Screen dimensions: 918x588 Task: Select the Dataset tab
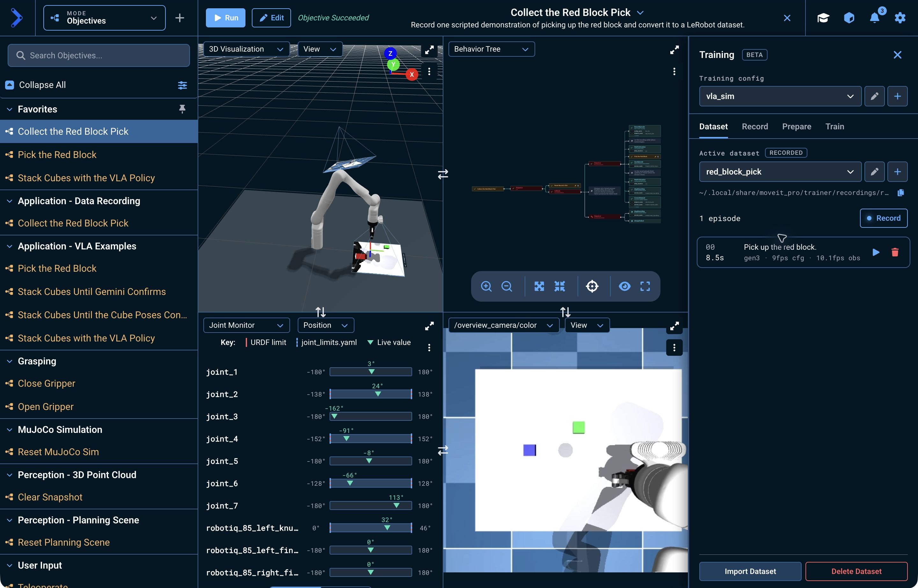[x=713, y=126]
